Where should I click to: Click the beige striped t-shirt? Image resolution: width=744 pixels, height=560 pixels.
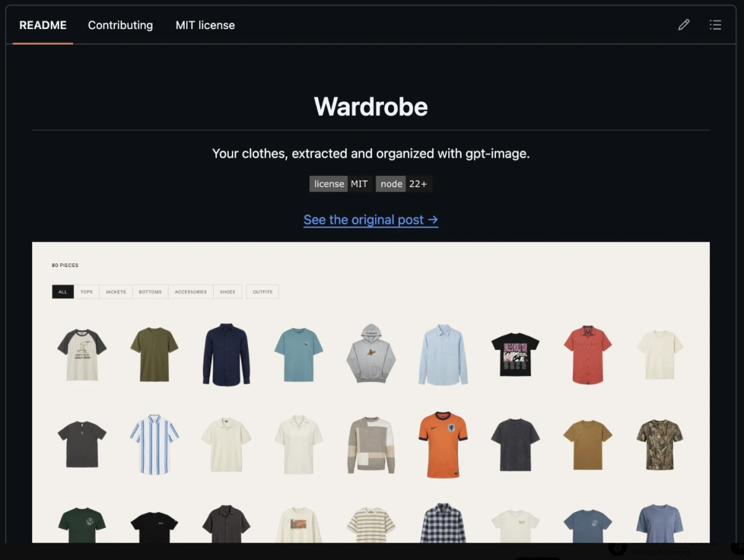pos(371,525)
